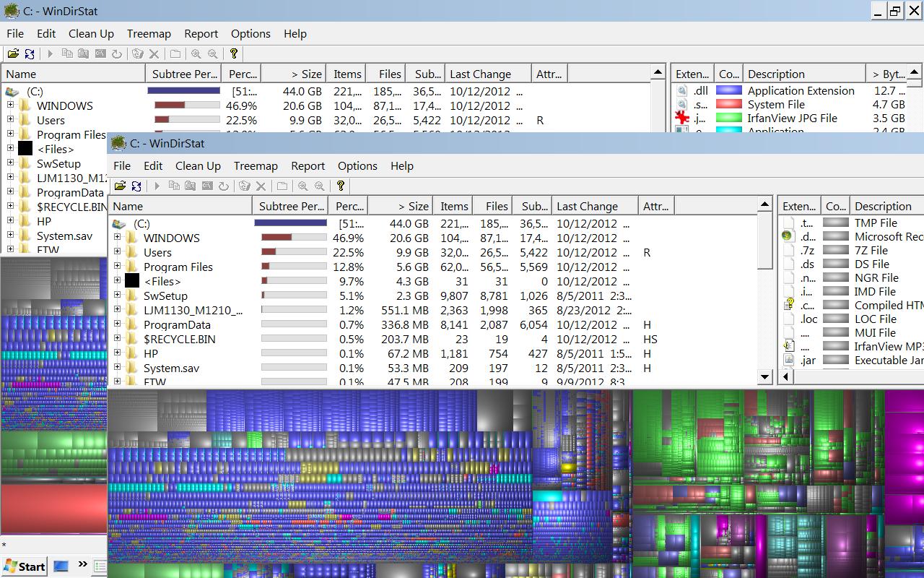
Task: Click Windows Start button
Action: tap(25, 566)
